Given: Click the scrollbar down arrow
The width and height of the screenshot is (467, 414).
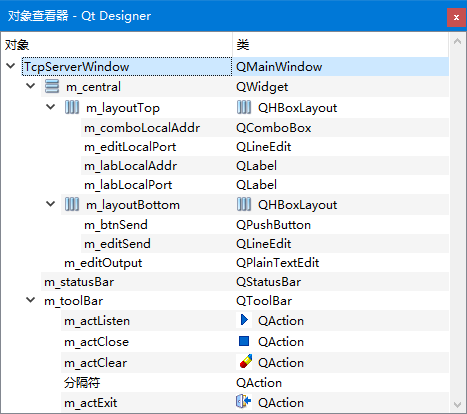Looking at the screenshot, I should click(458, 405).
